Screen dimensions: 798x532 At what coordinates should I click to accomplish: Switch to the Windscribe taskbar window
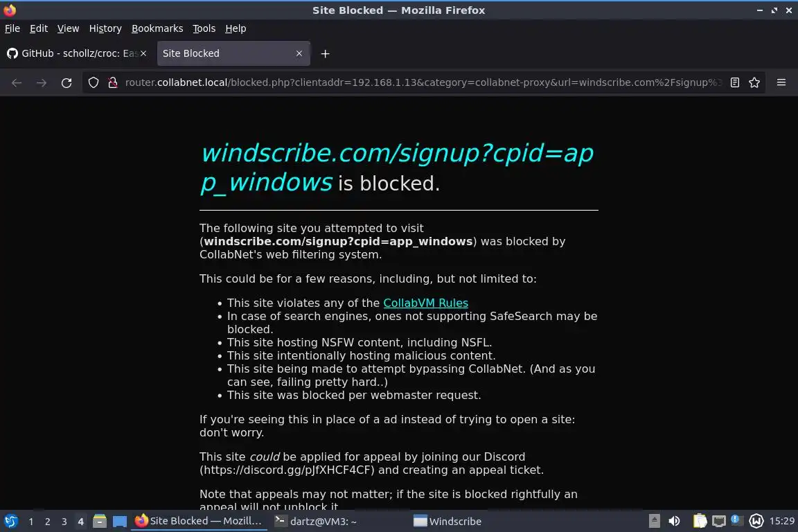pos(447,522)
